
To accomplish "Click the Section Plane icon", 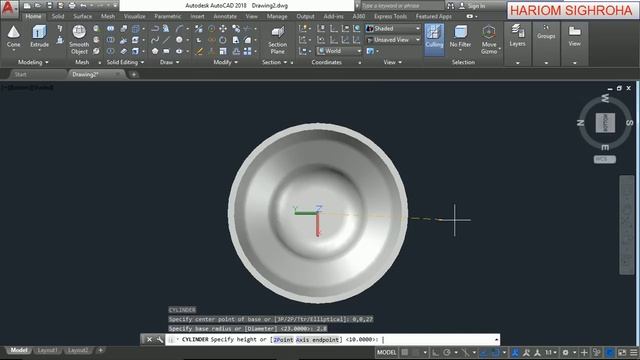I will coord(278,32).
